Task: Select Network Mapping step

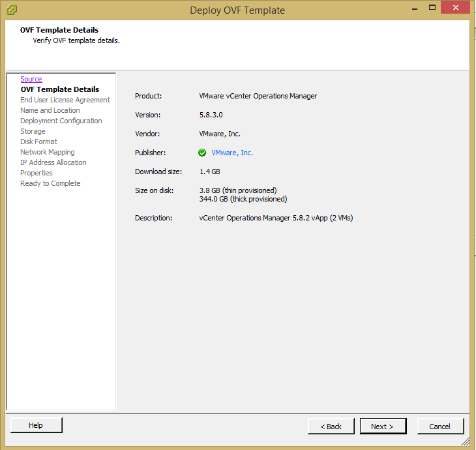Action: click(x=48, y=152)
